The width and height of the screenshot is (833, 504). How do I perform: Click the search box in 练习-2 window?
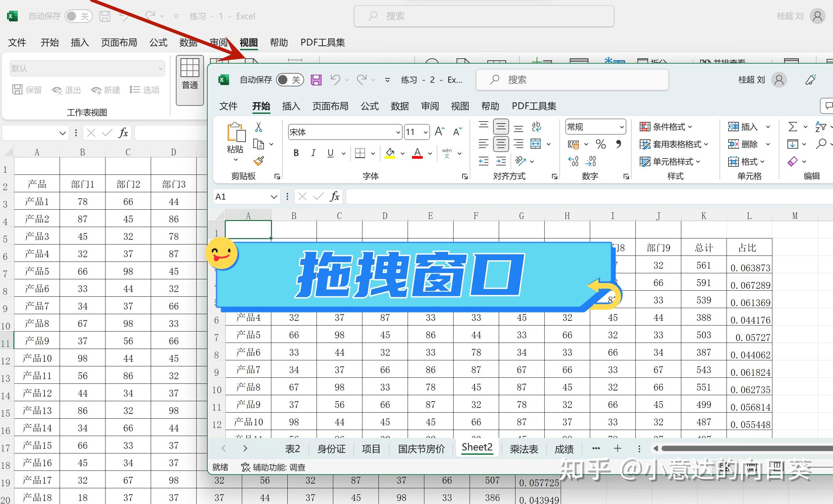572,80
